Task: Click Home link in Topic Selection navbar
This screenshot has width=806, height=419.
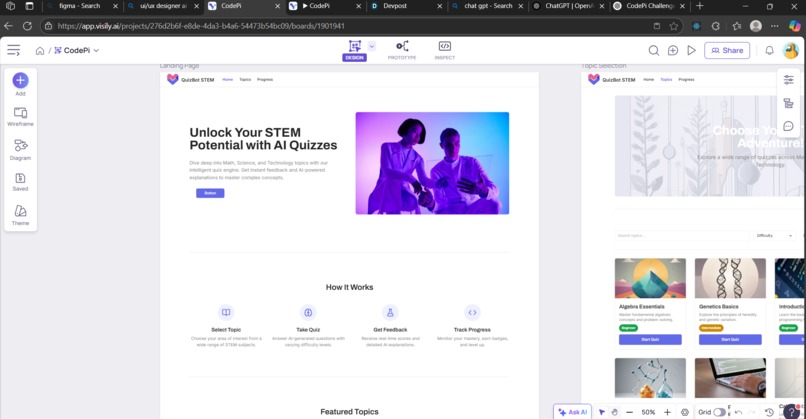Action: point(649,80)
